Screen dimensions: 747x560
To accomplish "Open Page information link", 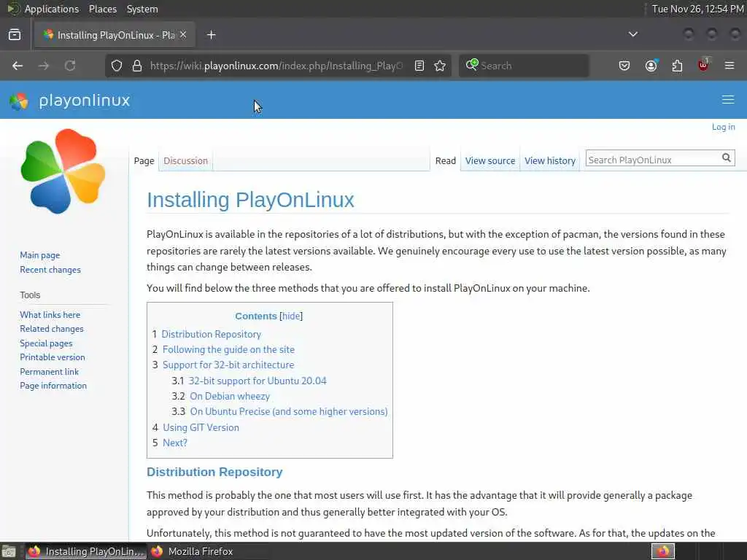I will coord(53,386).
